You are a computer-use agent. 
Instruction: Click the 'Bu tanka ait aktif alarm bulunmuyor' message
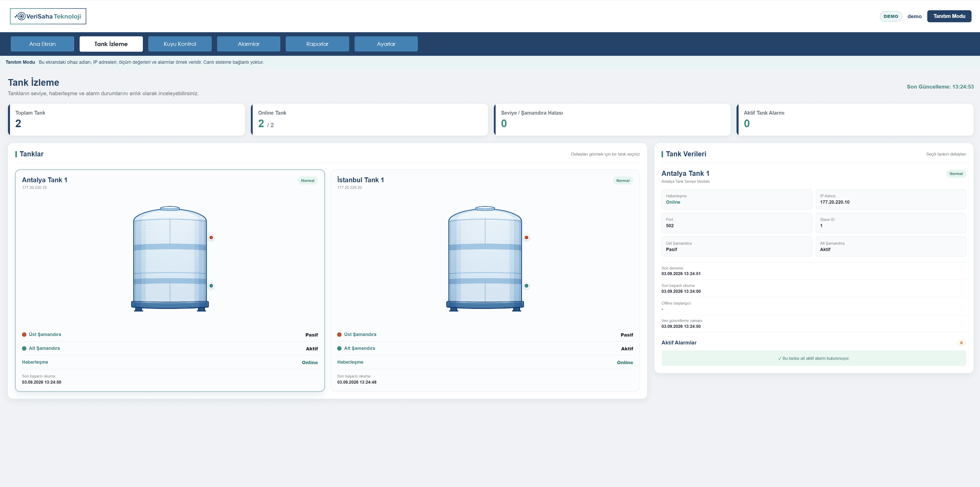coord(814,358)
